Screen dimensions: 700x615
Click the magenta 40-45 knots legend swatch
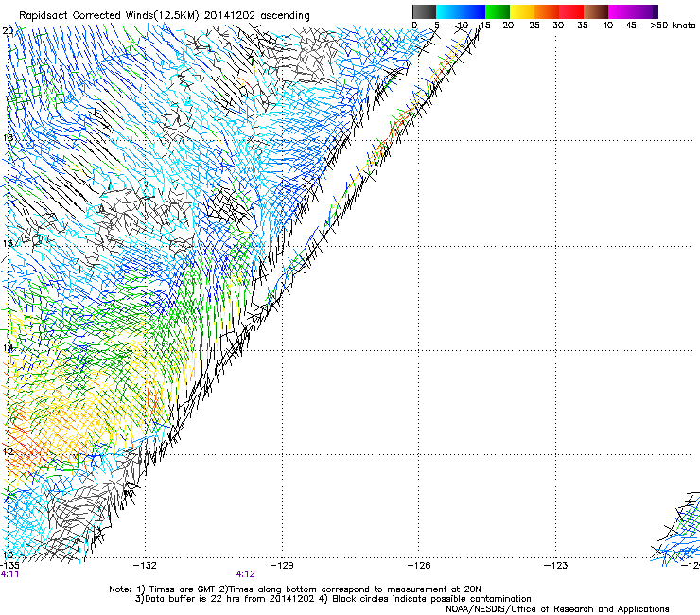tap(621, 11)
